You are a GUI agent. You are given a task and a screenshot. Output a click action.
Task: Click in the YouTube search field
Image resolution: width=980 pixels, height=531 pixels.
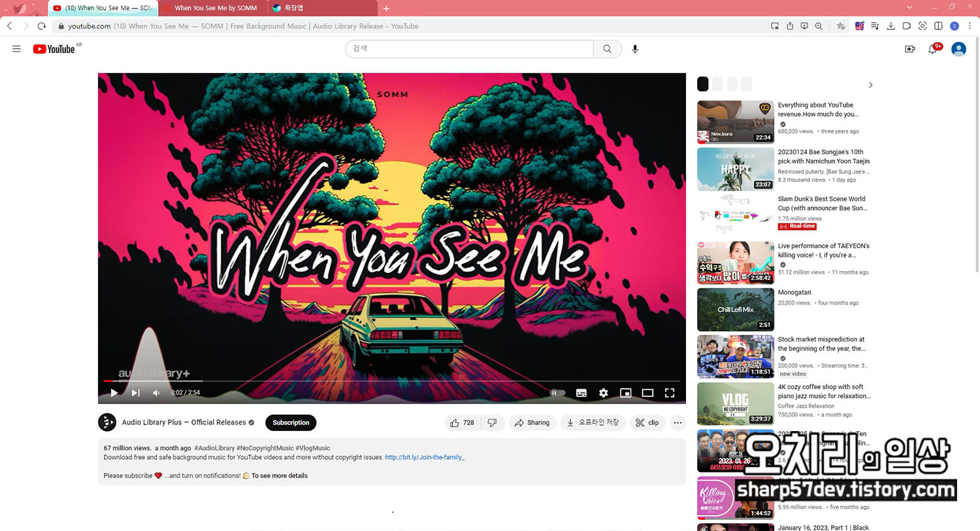coord(469,49)
